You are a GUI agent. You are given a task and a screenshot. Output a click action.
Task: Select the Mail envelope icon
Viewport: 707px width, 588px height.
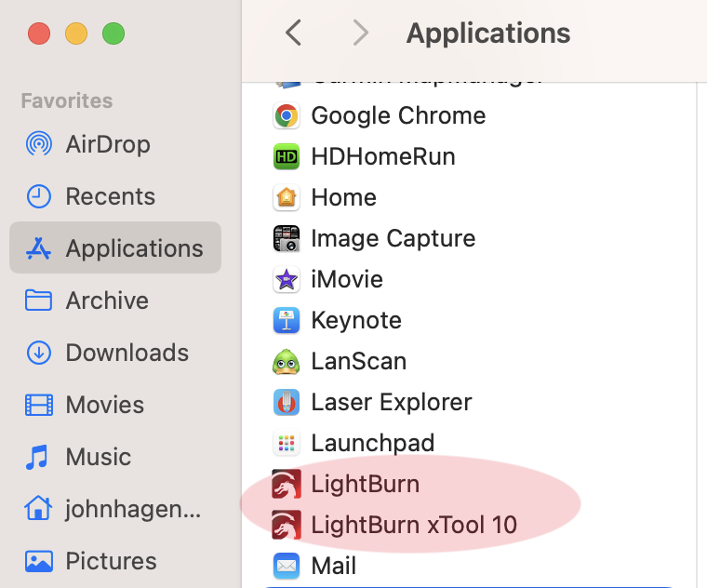tap(287, 566)
